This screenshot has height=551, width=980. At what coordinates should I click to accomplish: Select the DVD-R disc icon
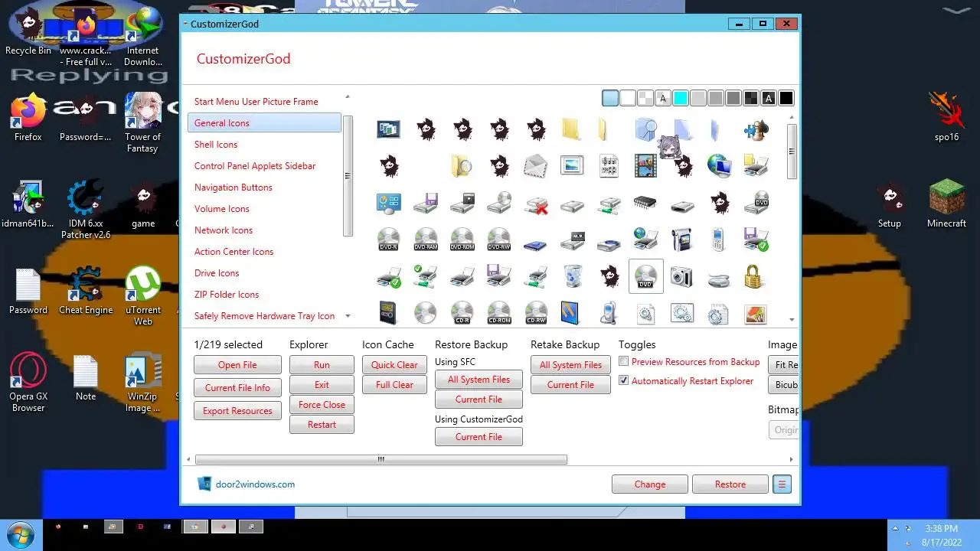point(388,240)
